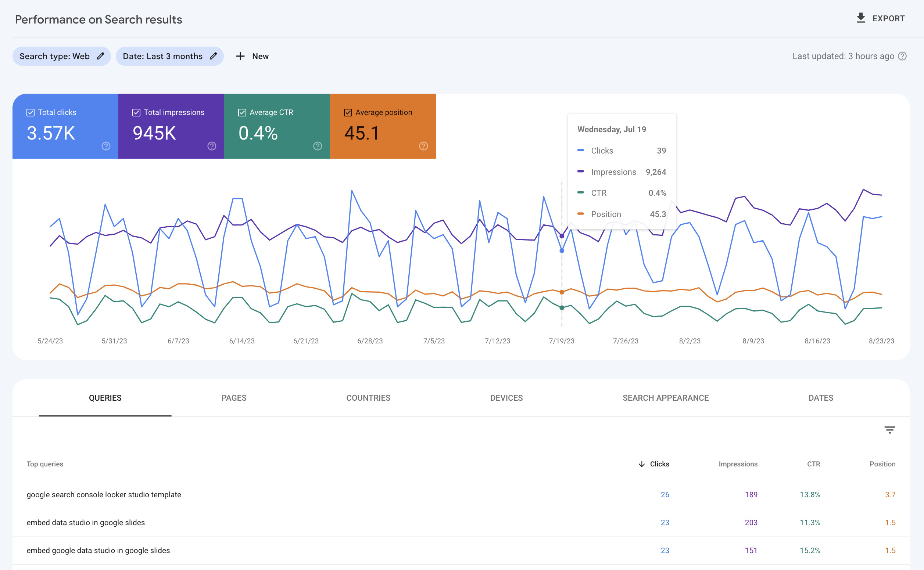Edit the Date: Last 3 months pencil
The height and width of the screenshot is (570, 924).
click(214, 56)
